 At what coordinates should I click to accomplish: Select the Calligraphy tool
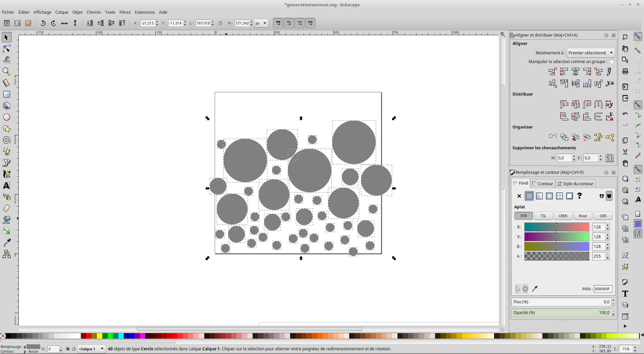coord(6,174)
